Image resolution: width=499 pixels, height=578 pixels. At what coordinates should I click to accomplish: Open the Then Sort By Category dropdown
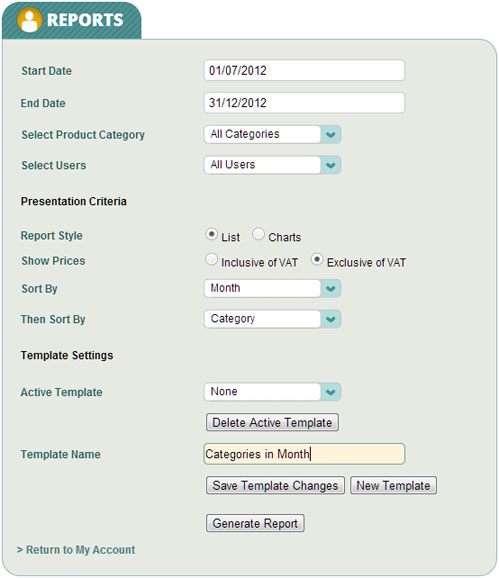[272, 318]
